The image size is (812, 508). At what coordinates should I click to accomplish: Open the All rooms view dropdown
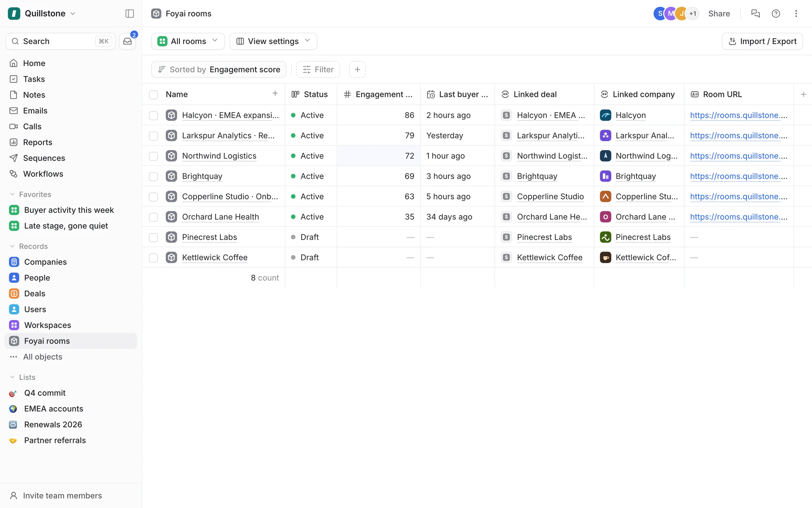coord(188,41)
